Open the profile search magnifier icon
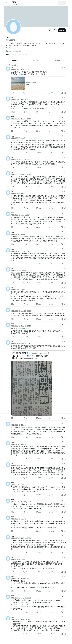Screen dimensions: 72x644 point(55,30)
